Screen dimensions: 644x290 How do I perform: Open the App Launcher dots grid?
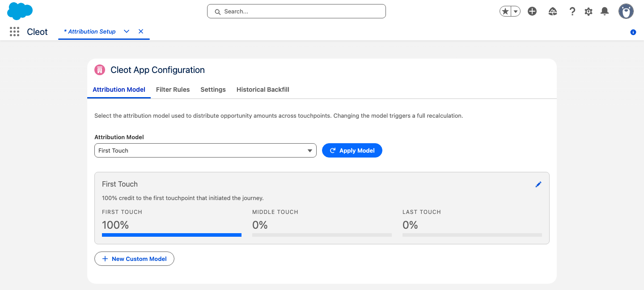[14, 32]
